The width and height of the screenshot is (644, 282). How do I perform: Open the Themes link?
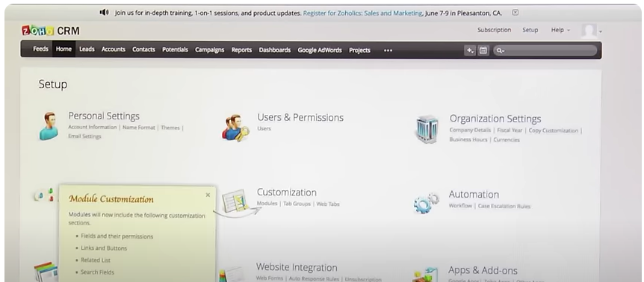pyautogui.click(x=170, y=128)
